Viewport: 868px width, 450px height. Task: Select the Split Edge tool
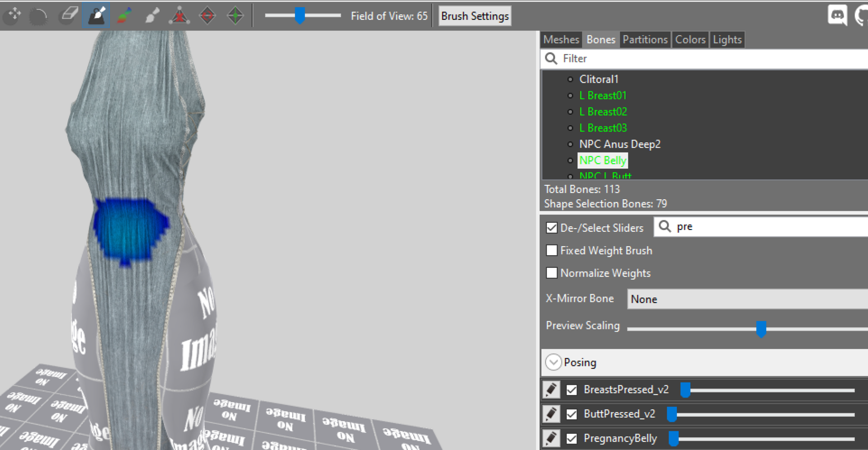click(x=236, y=15)
